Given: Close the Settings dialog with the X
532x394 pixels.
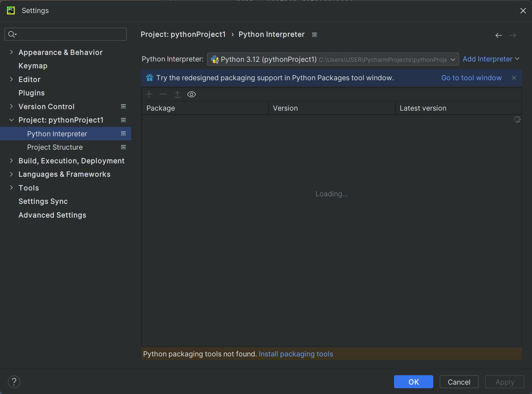Looking at the screenshot, I should (x=523, y=11).
